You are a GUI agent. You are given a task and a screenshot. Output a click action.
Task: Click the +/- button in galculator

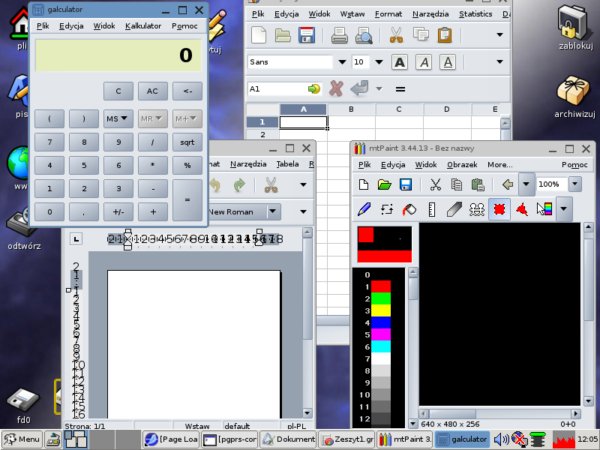(x=118, y=212)
